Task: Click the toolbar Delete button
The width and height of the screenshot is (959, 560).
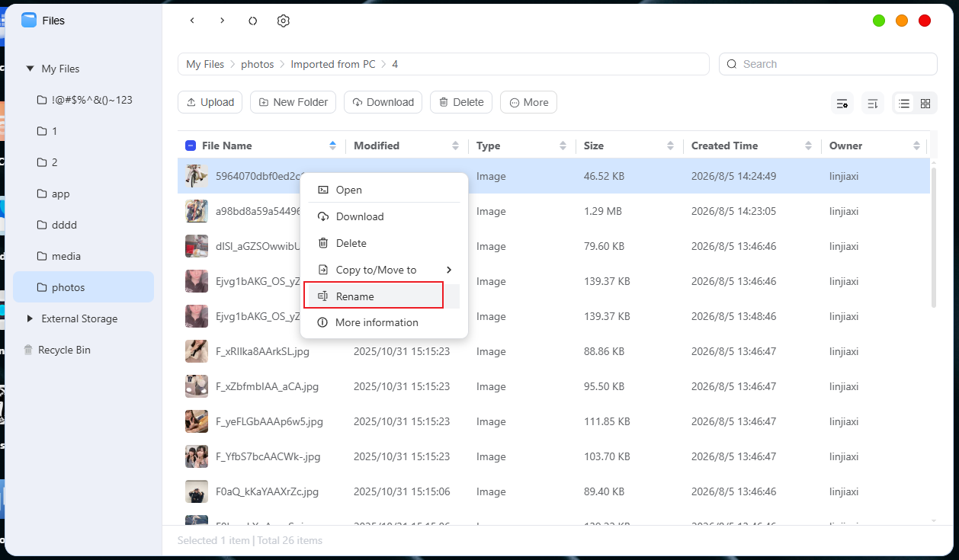Action: click(461, 102)
